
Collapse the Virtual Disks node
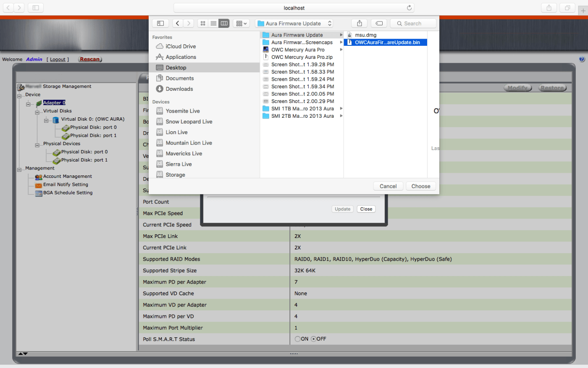pos(37,112)
